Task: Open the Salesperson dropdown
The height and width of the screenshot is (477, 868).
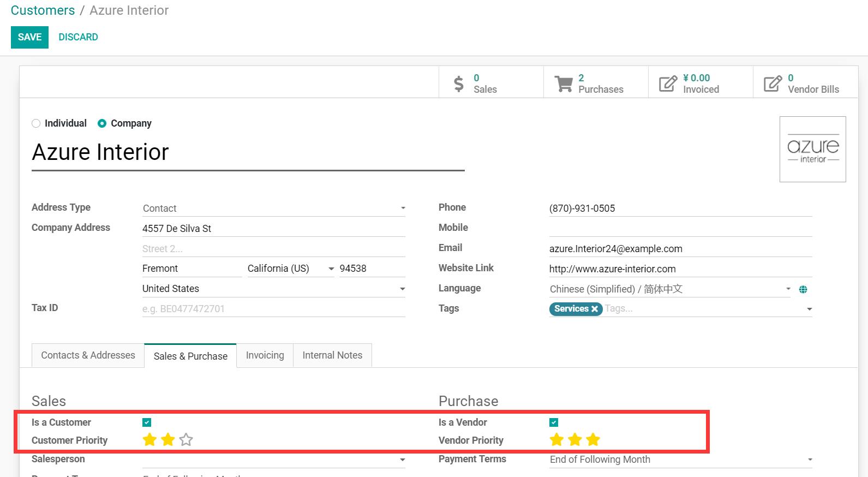Action: 273,460
